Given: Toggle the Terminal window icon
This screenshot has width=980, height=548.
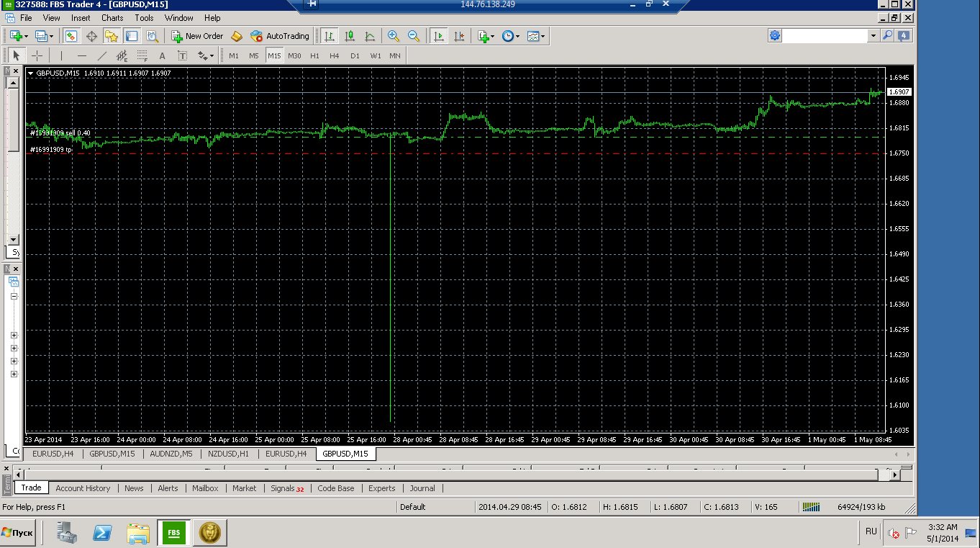Looking at the screenshot, I should pos(132,35).
